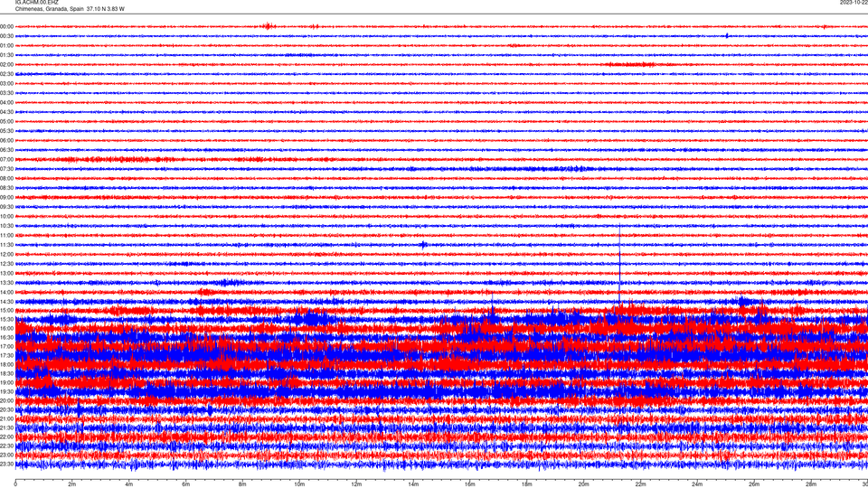The image size is (868, 488).
Task: Select the 07:30 trace time label
Action: [x=6, y=169]
